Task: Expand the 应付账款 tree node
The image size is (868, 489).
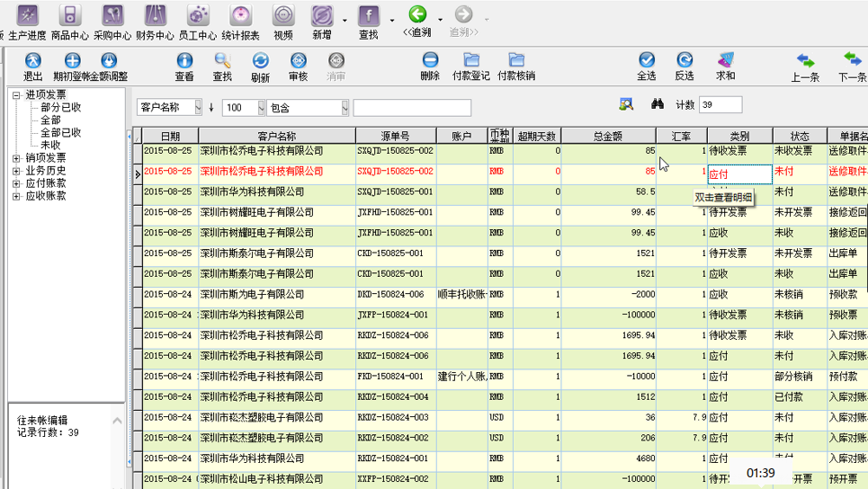Action: click(x=16, y=183)
